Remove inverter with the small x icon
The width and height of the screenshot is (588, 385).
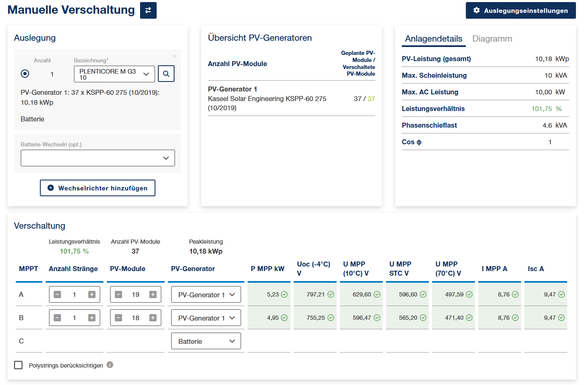(175, 56)
